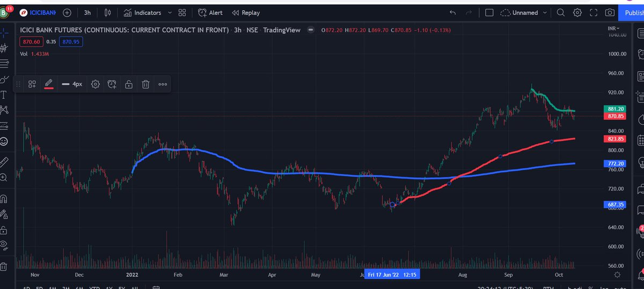Remove drawings with left toolbar trash icon
This screenshot has height=289, width=644.
click(4, 266)
